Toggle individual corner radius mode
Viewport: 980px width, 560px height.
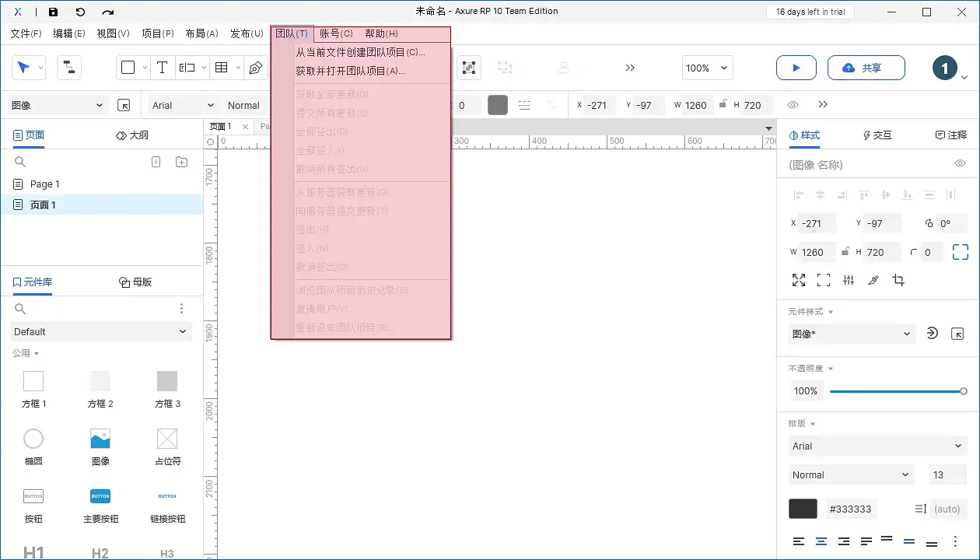pos(960,251)
